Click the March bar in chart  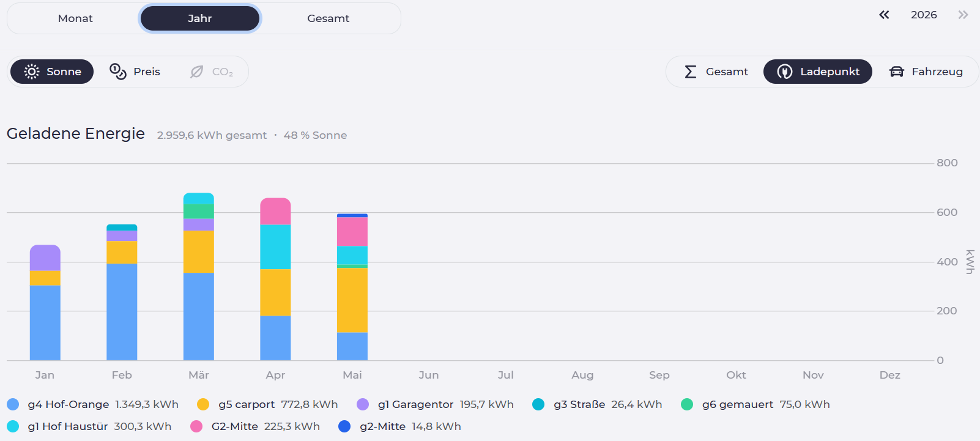(x=199, y=276)
